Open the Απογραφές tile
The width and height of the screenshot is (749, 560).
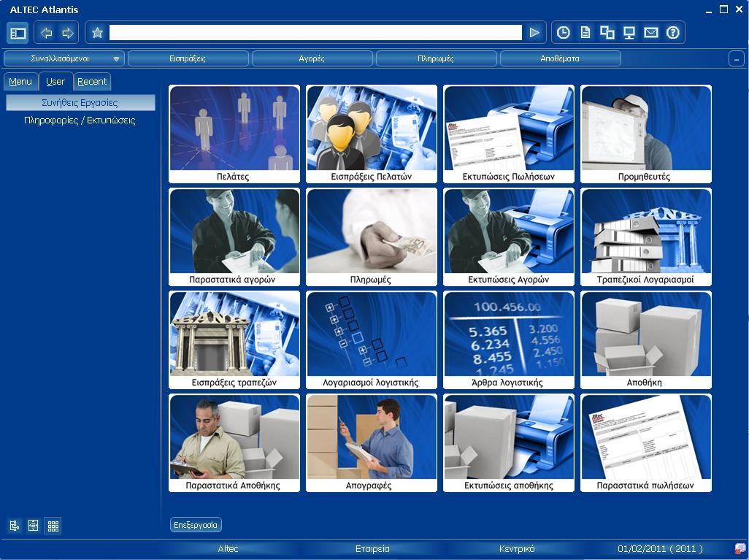[x=372, y=443]
